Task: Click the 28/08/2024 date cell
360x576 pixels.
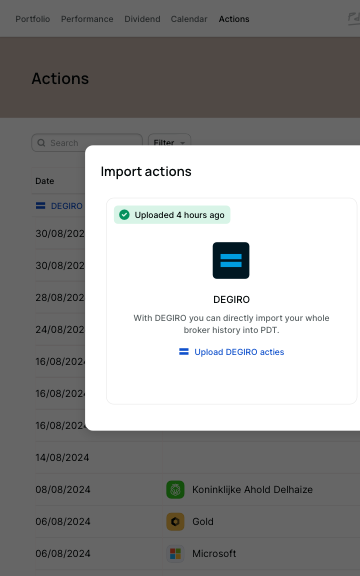Action: pyautogui.click(x=60, y=297)
